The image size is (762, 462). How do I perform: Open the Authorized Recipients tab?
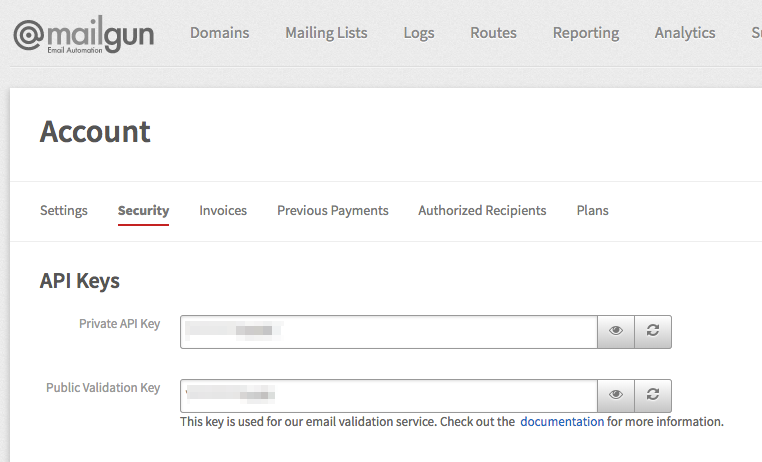tap(482, 211)
